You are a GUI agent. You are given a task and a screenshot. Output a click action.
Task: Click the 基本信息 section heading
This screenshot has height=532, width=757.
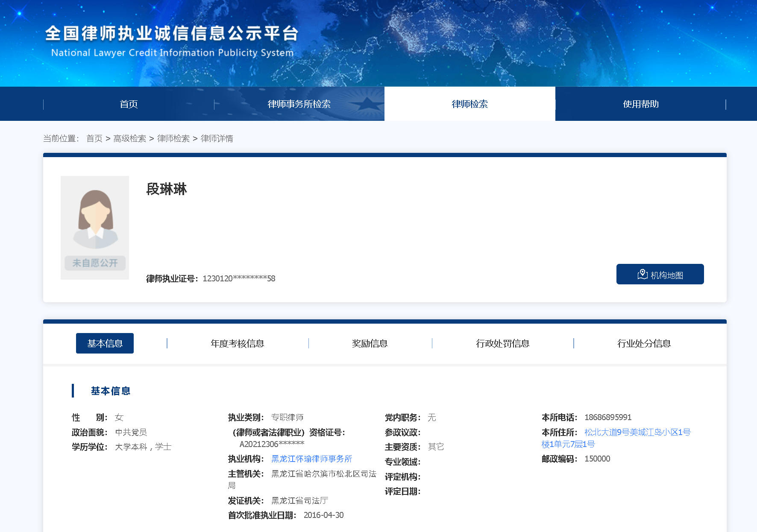(x=111, y=391)
